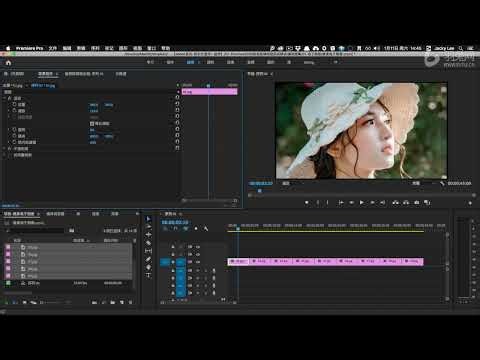
Task: Open playback resolution dropdown
Action: coord(423,183)
